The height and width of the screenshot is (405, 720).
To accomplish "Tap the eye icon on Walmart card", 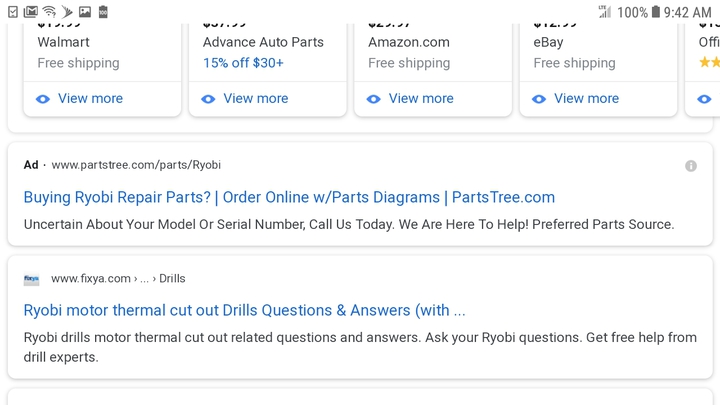I will [x=43, y=99].
